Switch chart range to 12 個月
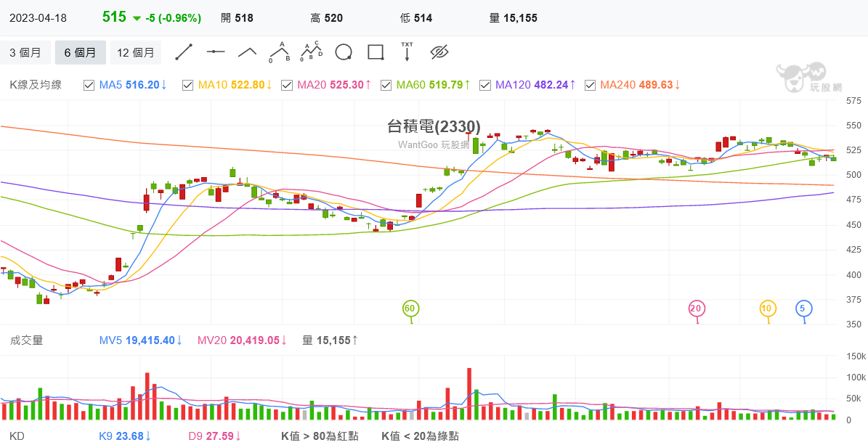Screen dimensions: 868x445 136,52
